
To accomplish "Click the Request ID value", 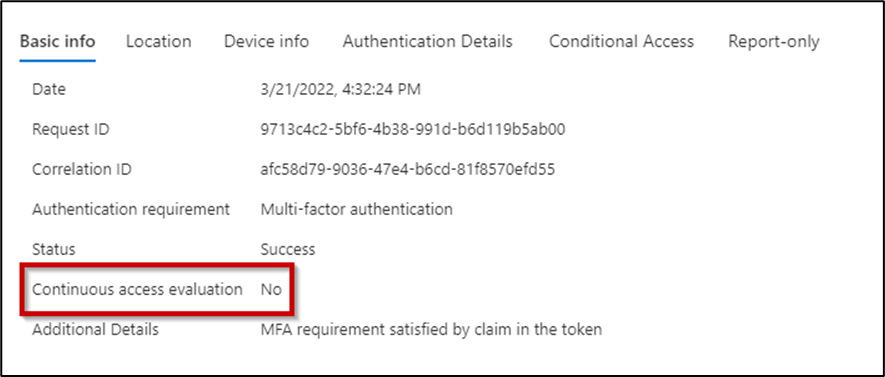I will [x=413, y=130].
